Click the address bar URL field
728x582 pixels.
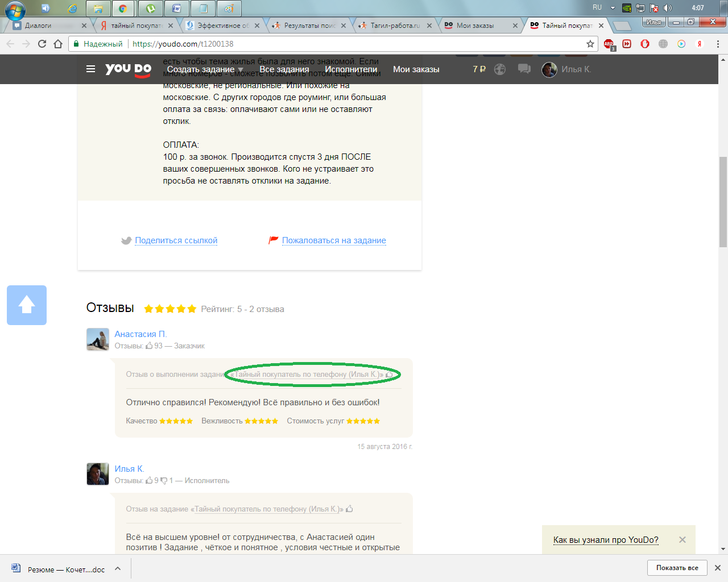[x=341, y=44]
